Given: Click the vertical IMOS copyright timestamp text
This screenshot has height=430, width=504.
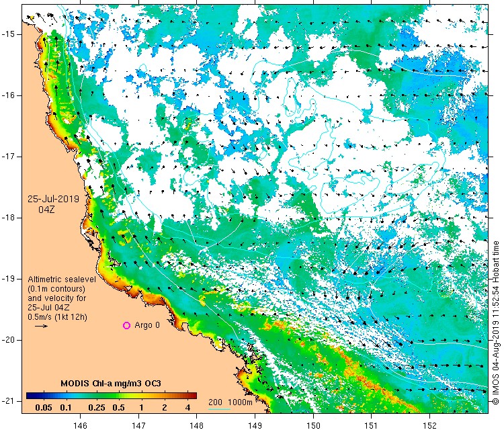Looking at the screenshot, I should point(496,322).
